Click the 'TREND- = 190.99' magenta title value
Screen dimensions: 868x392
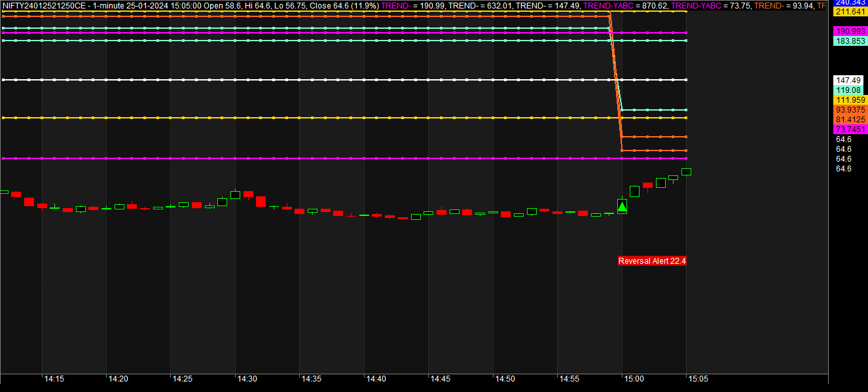pyautogui.click(x=413, y=5)
